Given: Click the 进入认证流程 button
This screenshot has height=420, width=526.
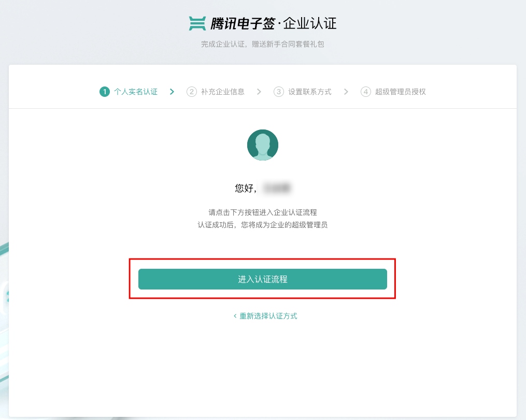Looking at the screenshot, I should click(263, 279).
